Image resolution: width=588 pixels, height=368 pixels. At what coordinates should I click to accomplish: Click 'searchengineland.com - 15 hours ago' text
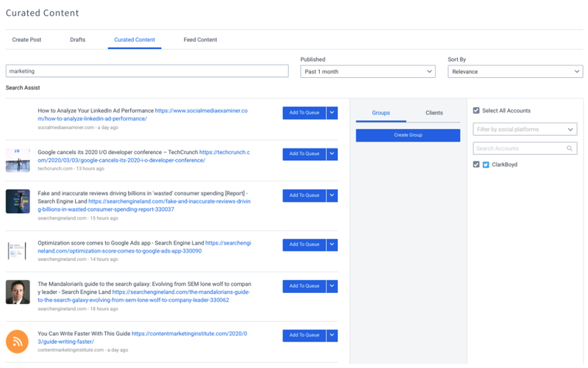pyautogui.click(x=78, y=218)
